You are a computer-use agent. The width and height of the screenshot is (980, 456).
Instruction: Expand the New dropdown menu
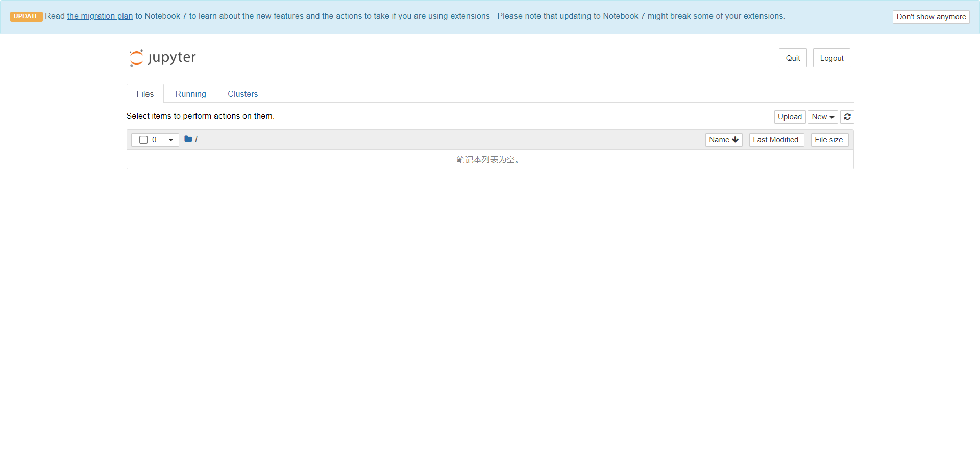pyautogui.click(x=822, y=117)
